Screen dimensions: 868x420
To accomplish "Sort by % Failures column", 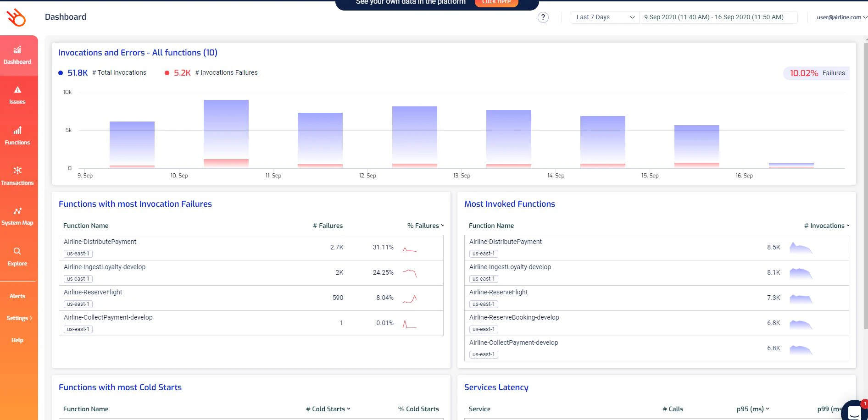I will pos(426,226).
